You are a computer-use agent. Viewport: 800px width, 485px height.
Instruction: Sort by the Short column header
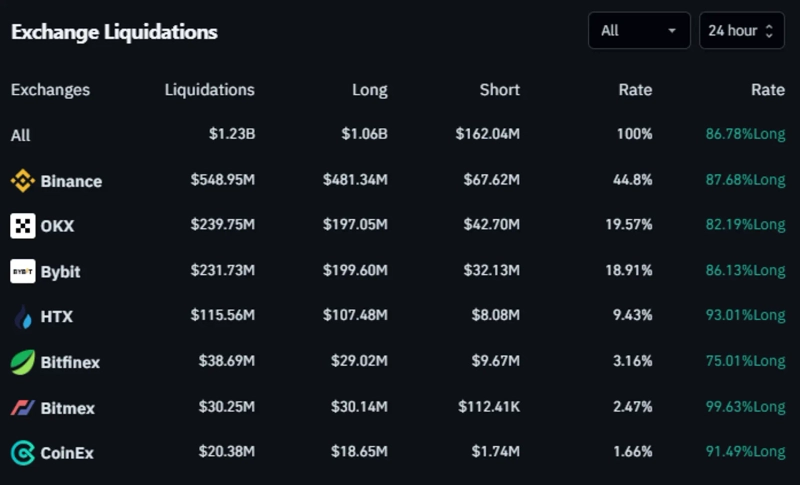[499, 90]
